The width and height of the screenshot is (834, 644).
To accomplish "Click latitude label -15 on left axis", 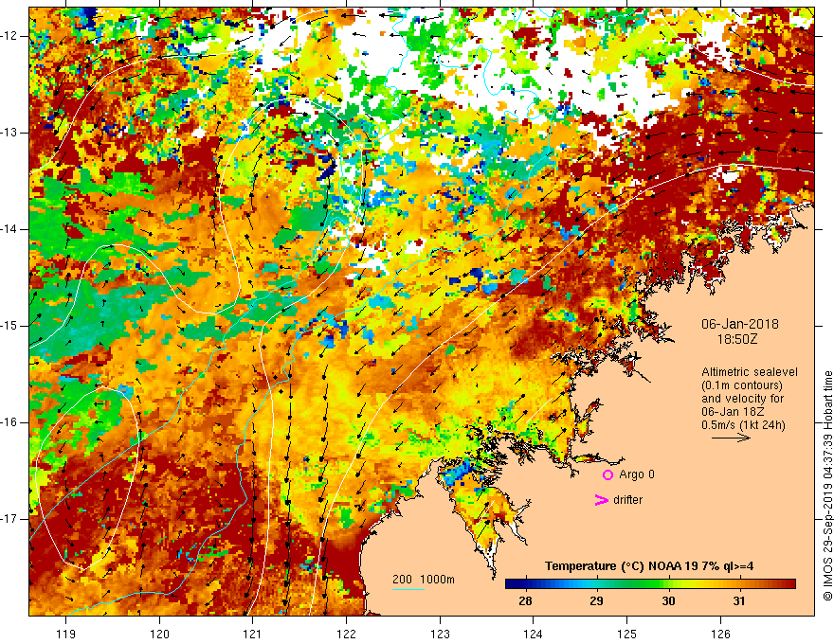I will [10, 326].
